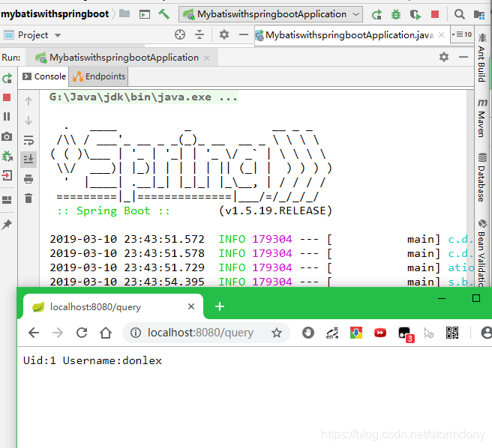Click the Pause output icon
This screenshot has width=492, height=448.
click(7, 117)
